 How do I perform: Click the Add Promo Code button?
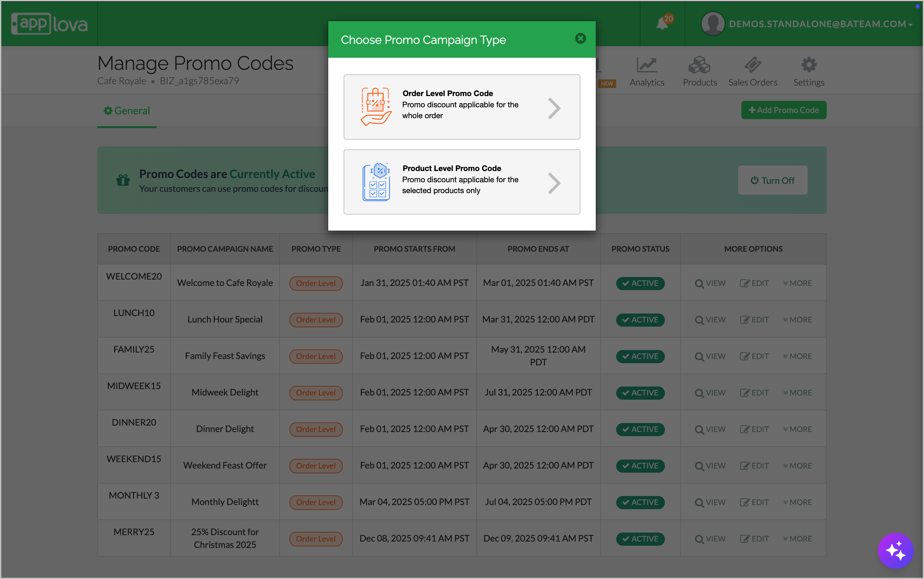tap(783, 110)
